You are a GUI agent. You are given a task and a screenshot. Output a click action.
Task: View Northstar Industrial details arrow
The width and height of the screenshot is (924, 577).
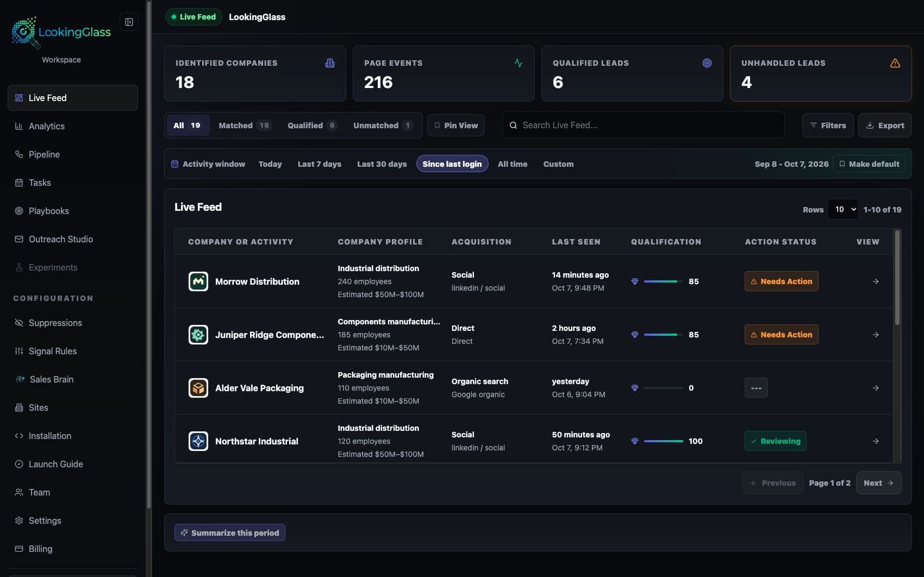point(875,441)
